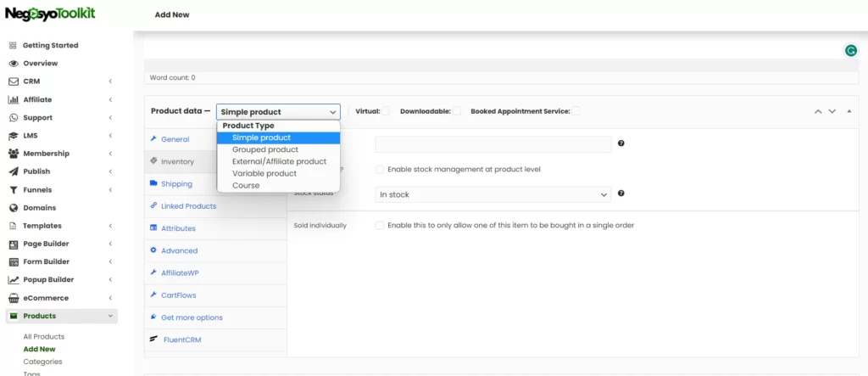Click the Affiliate bar chart icon
Image resolution: width=868 pixels, height=376 pixels.
pos(14,100)
